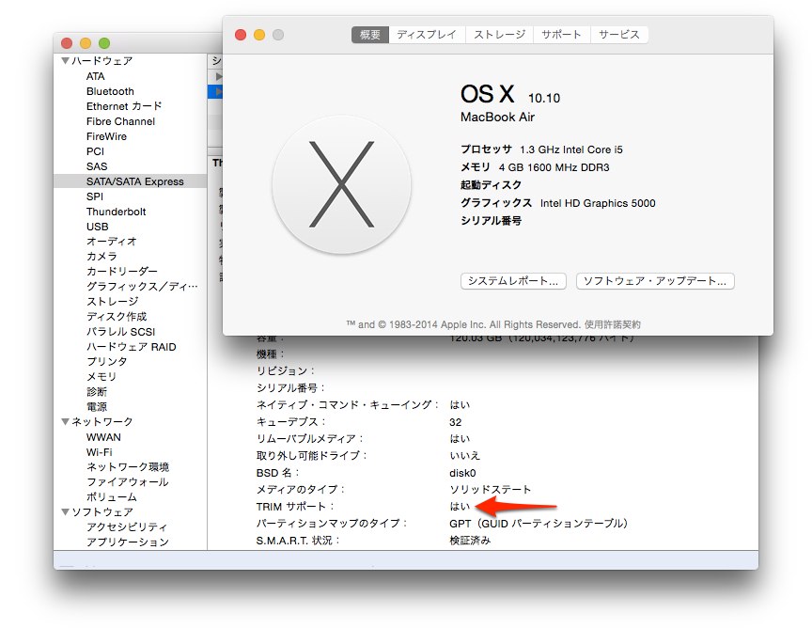Screen dimensions: 812x644
Task: Open the サービス tab
Action: 618,35
